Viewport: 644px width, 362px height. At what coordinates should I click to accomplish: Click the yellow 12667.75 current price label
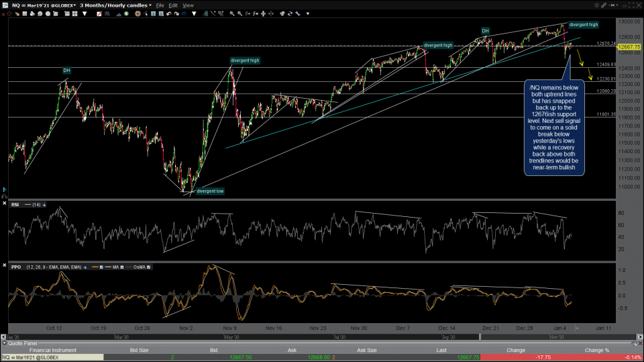(629, 47)
